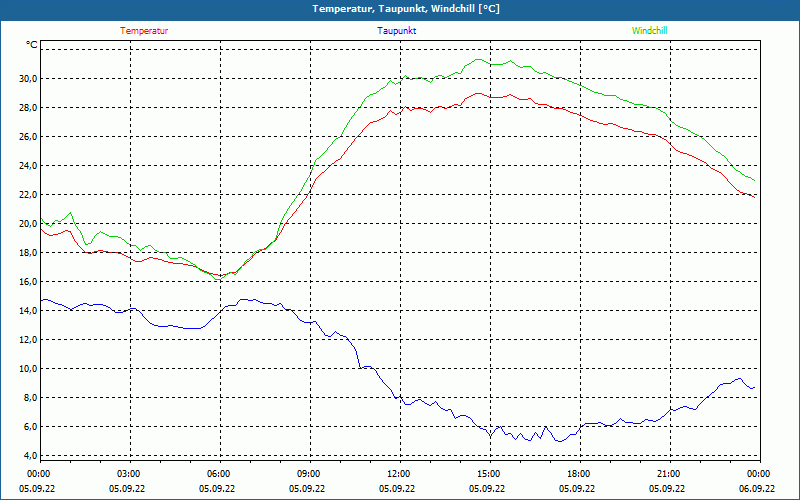Viewport: 800px width, 500px height.
Task: Click the '6,0' y-axis value
Action: [30, 427]
